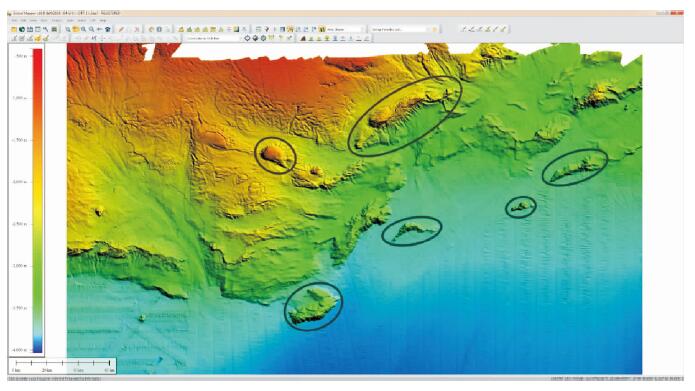Click the open data file folder icon
Image resolution: width=695 pixels, height=391 pixels.
pyautogui.click(x=14, y=29)
